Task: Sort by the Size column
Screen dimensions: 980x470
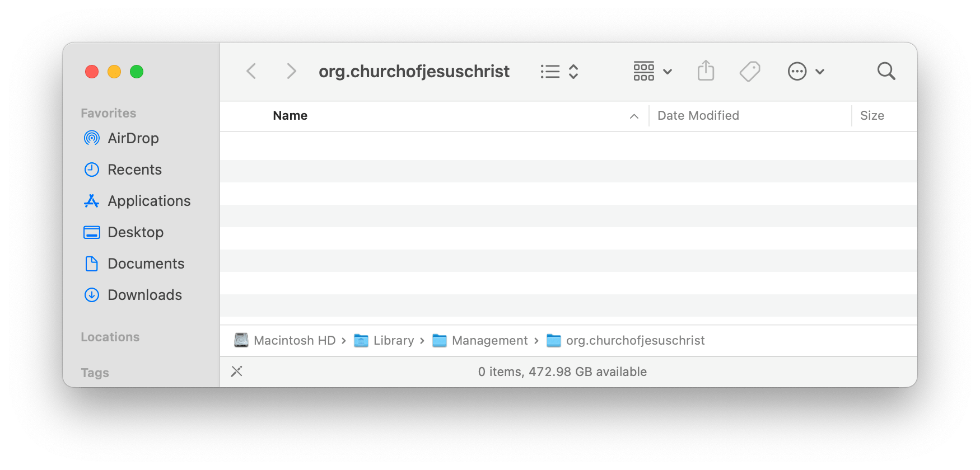Action: [872, 116]
